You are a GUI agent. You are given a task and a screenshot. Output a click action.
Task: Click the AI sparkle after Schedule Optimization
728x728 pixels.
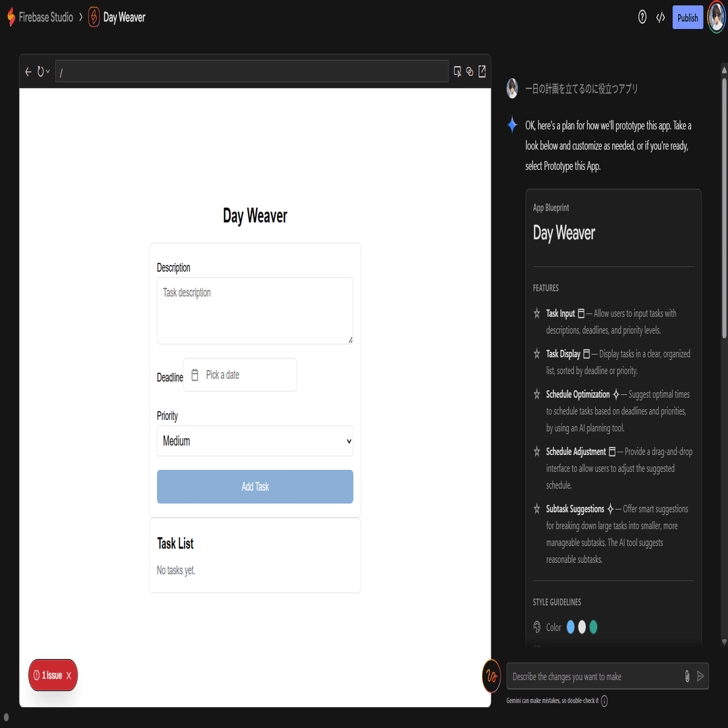click(616, 394)
